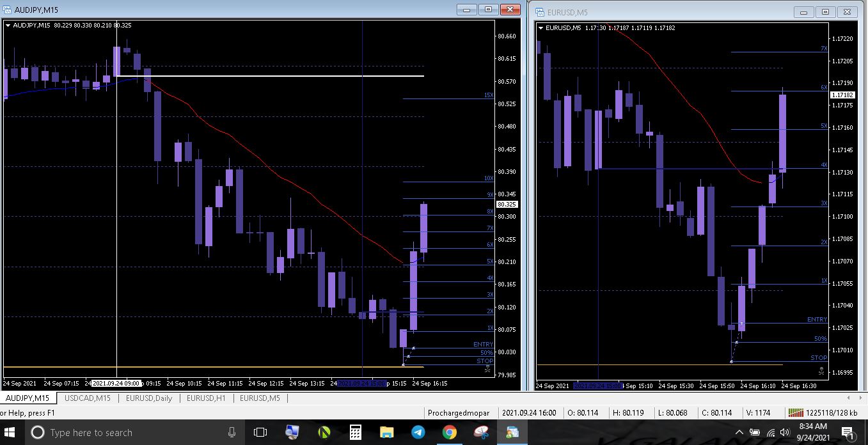
Task: Click the 50% level label on AUDJPY chart
Action: pos(487,353)
